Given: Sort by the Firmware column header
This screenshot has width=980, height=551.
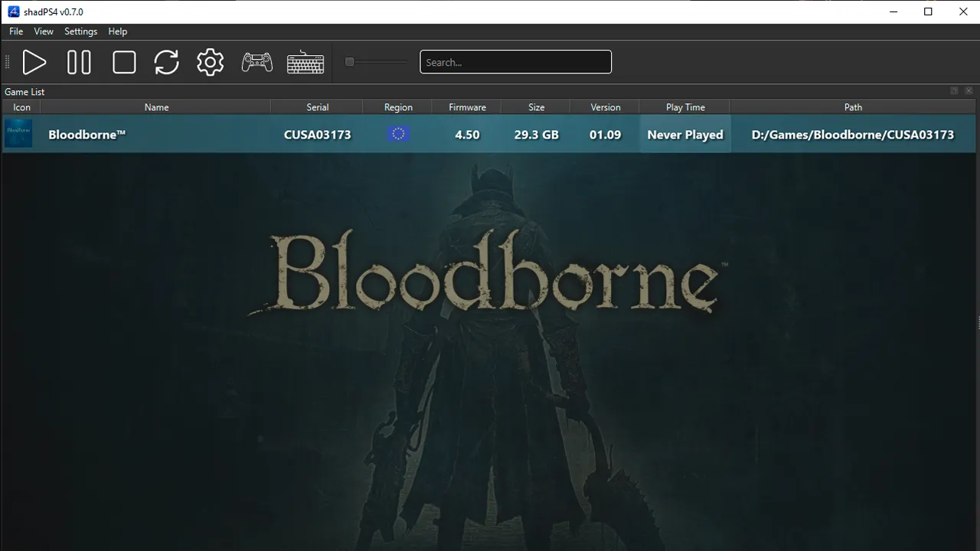Looking at the screenshot, I should (467, 107).
